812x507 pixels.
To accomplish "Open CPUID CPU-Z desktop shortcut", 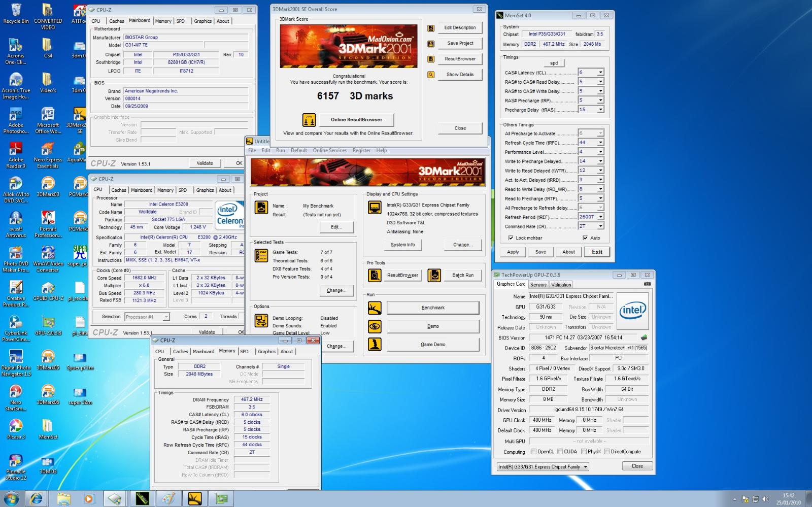I will 48,290.
